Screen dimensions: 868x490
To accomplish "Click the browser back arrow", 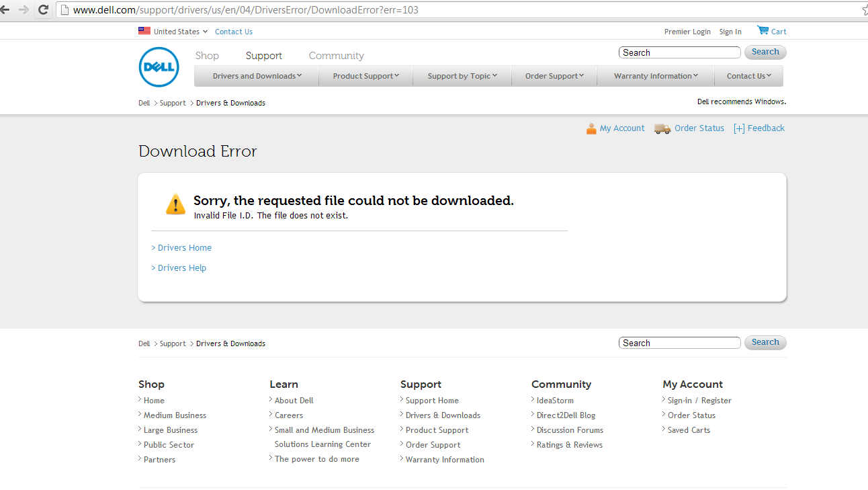I will pyautogui.click(x=5, y=10).
